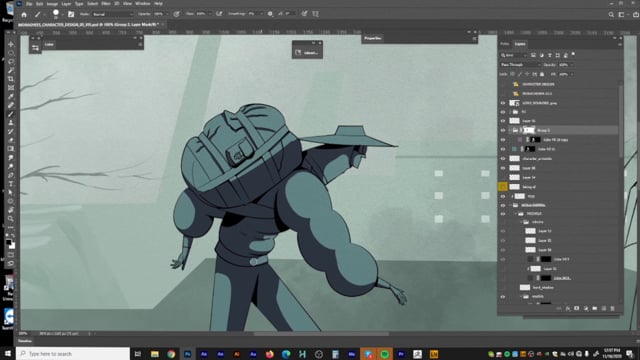Open the brush Mode Normal dropdown
This screenshot has height=360, width=640.
[x=113, y=14]
